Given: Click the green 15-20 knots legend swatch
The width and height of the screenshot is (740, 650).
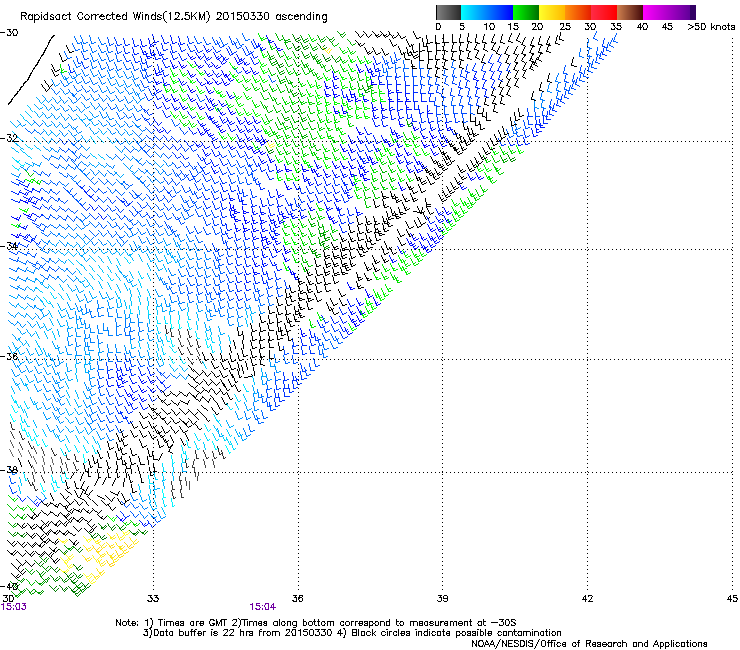Looking at the screenshot, I should click(526, 12).
